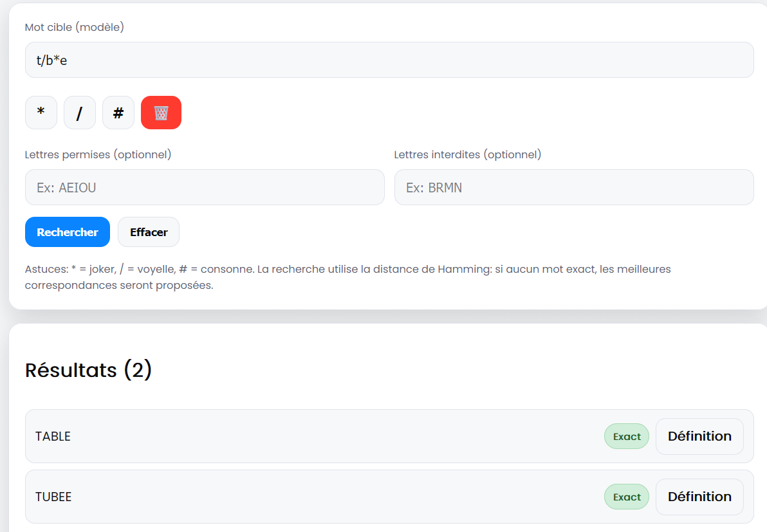Click the Résultats (2) heading

pos(88,370)
